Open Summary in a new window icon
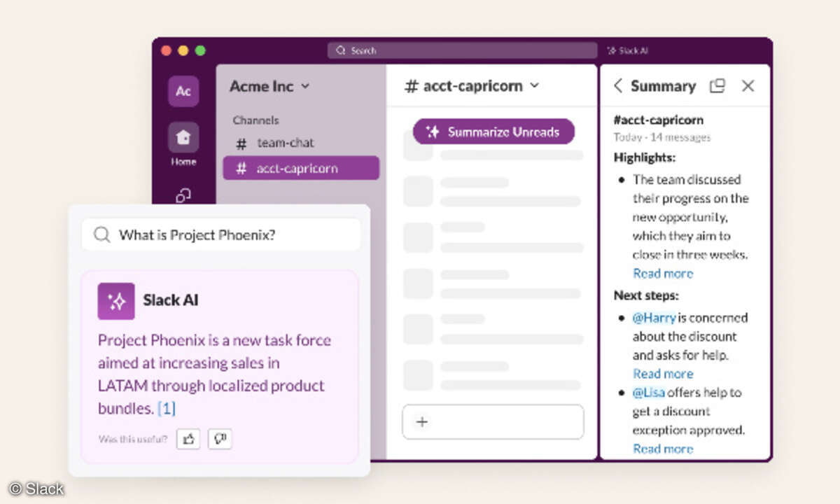The image size is (840, 504). tap(717, 85)
